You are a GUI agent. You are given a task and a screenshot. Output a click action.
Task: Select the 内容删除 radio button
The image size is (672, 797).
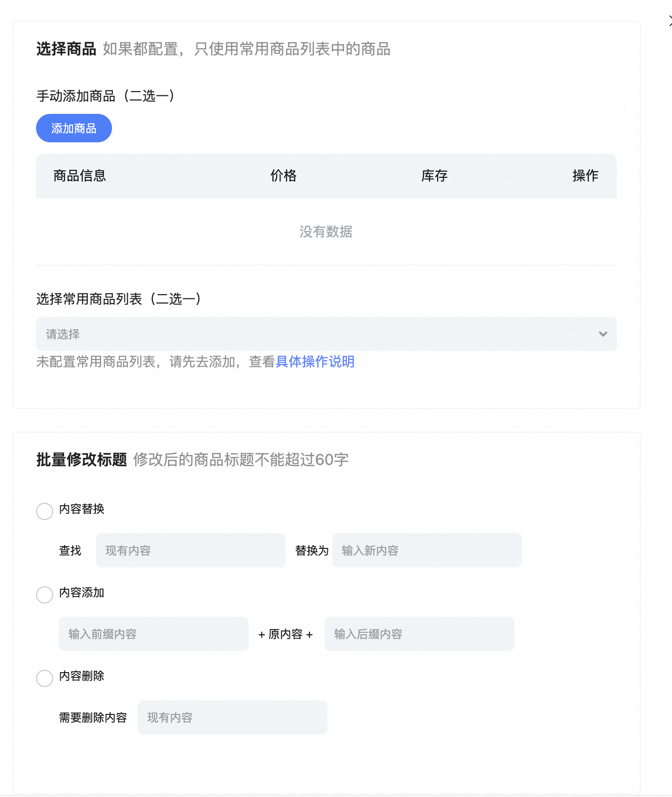[x=45, y=678]
